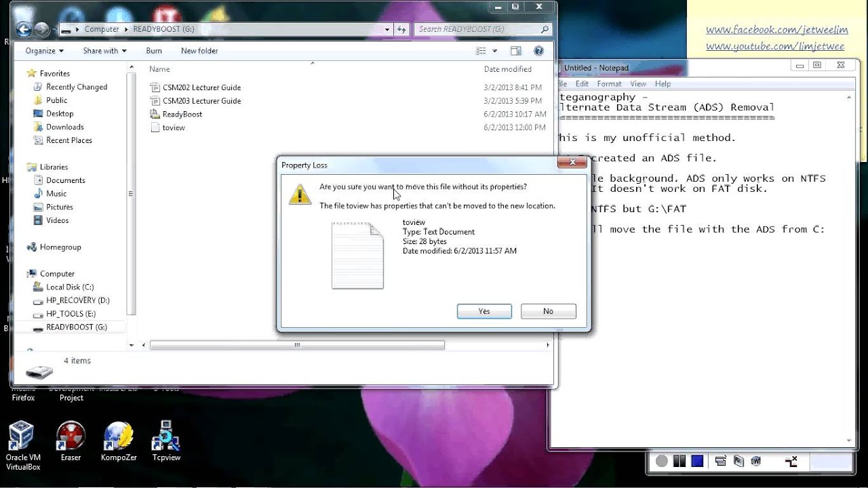Viewport: 868px width, 488px height.
Task: Click the pause button in recorder toolbar
Action: coord(679,462)
